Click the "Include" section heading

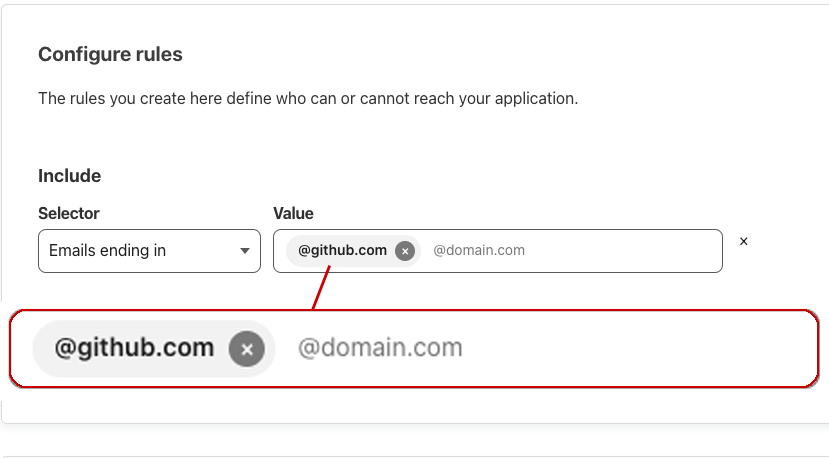pos(69,176)
